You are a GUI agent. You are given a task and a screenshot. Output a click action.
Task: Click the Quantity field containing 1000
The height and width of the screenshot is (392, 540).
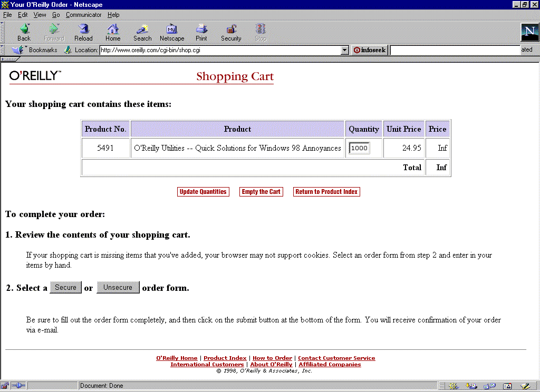coord(359,148)
